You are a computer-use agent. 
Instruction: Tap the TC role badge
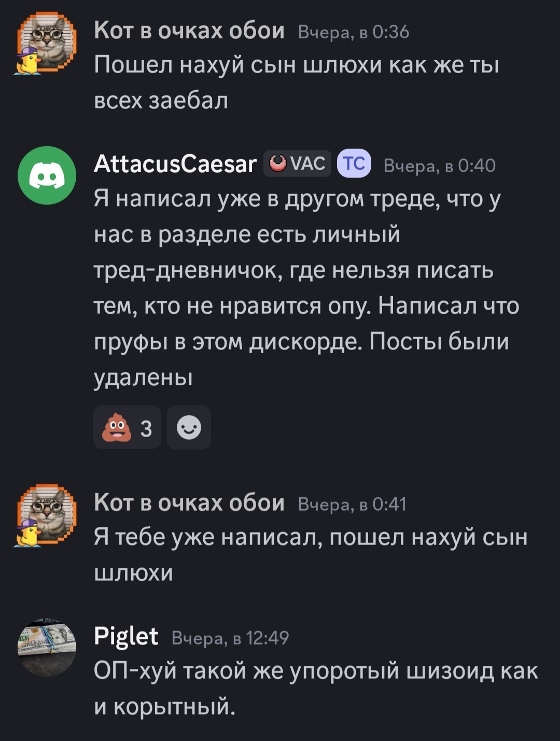click(x=354, y=164)
